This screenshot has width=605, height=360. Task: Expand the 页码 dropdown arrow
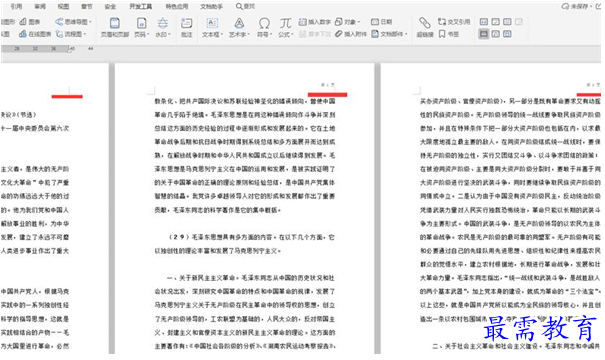148,35
